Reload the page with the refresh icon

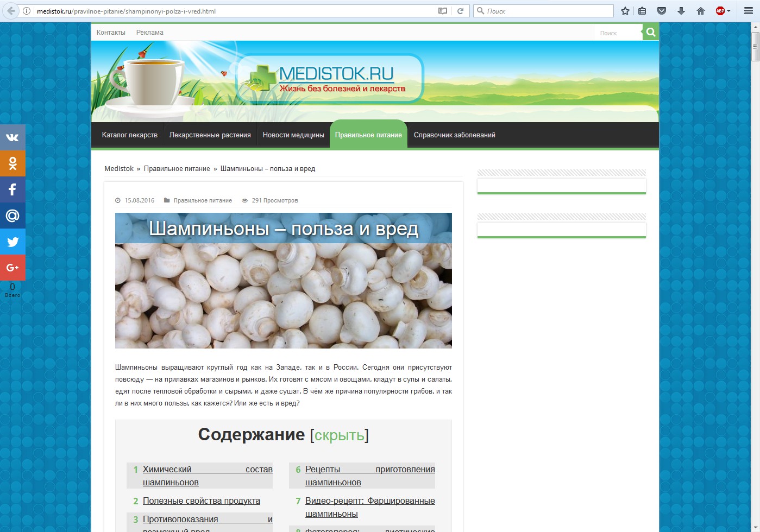click(x=460, y=11)
